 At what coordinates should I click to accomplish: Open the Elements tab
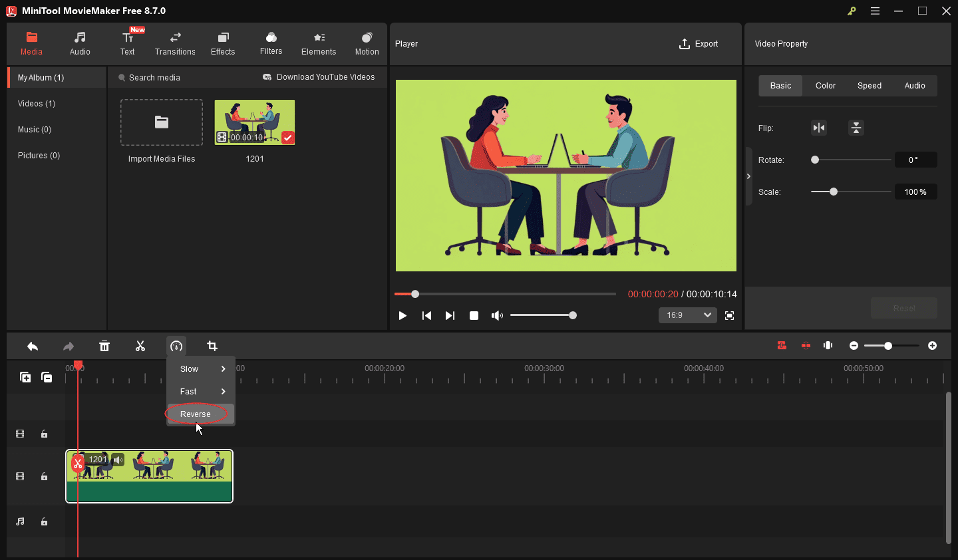(x=319, y=44)
